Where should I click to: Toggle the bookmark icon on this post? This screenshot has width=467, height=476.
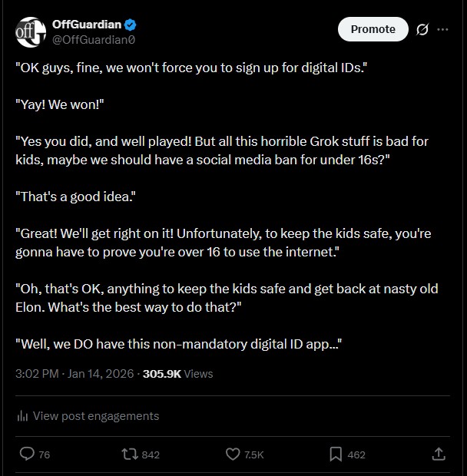click(336, 454)
